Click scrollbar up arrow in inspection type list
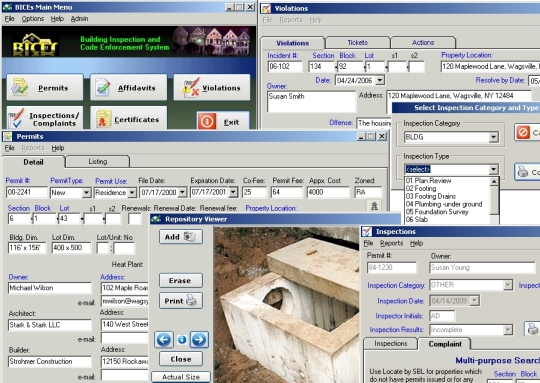This screenshot has width=540, height=383. click(x=494, y=181)
